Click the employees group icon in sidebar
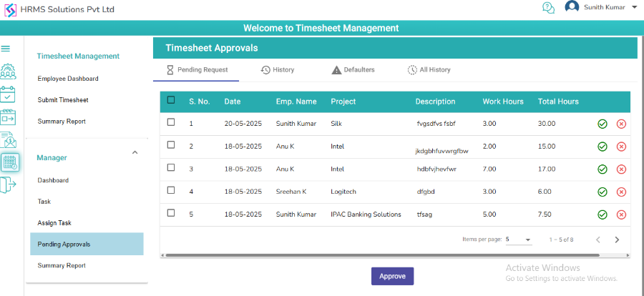Screen dimensions: 644x296 click(8, 71)
